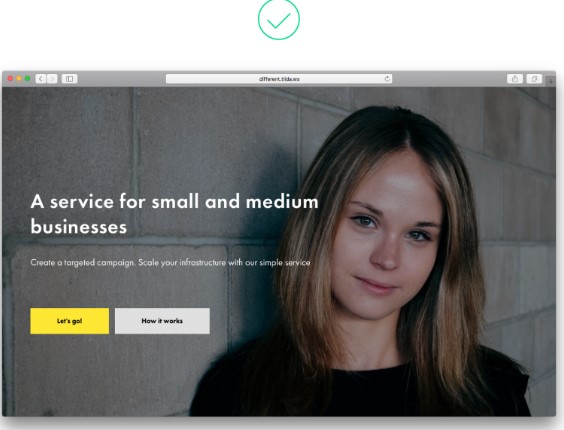Image resolution: width=564 pixels, height=430 pixels.
Task: Add a new tab with the plus button
Action: [551, 82]
